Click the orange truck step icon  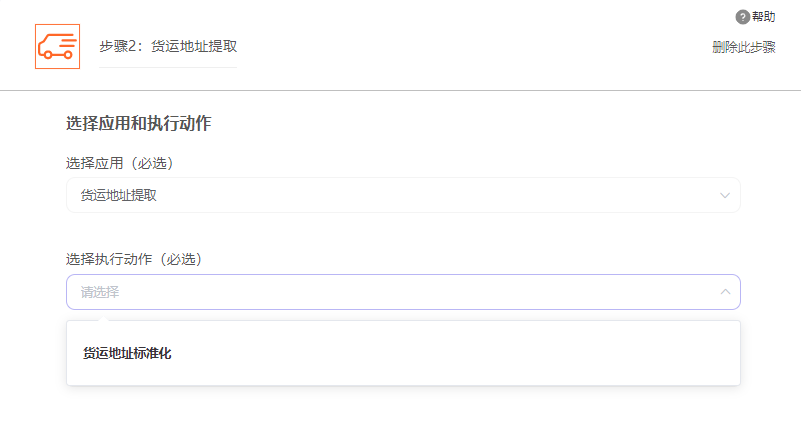coord(57,46)
